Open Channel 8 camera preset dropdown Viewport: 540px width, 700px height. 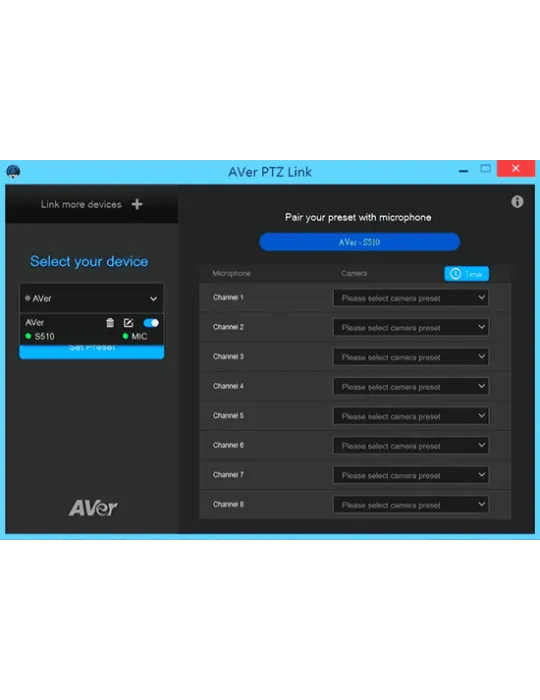[x=411, y=504]
